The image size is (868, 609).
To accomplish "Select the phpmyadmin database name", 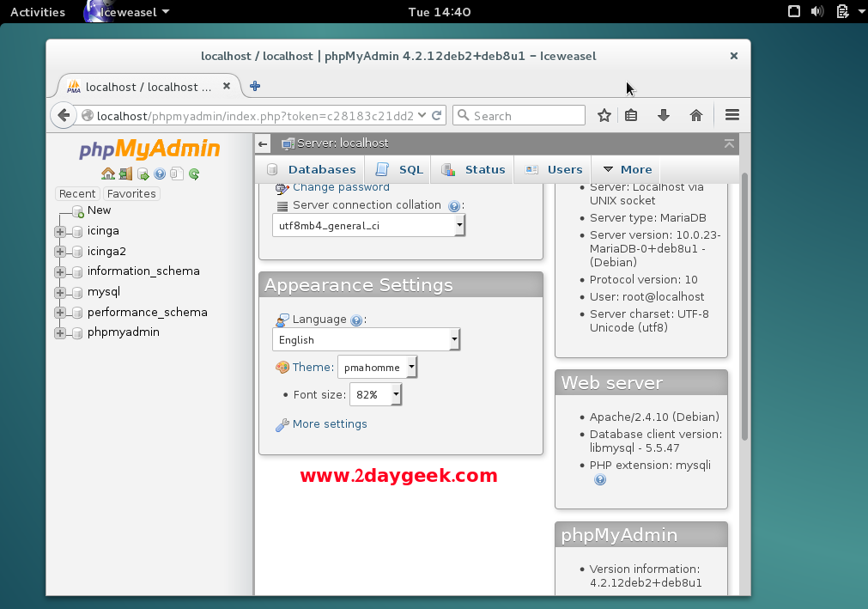I will coord(124,332).
